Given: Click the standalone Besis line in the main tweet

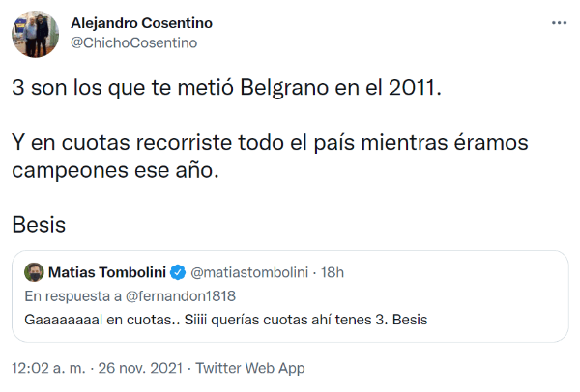Looking at the screenshot, I should 39,225.
